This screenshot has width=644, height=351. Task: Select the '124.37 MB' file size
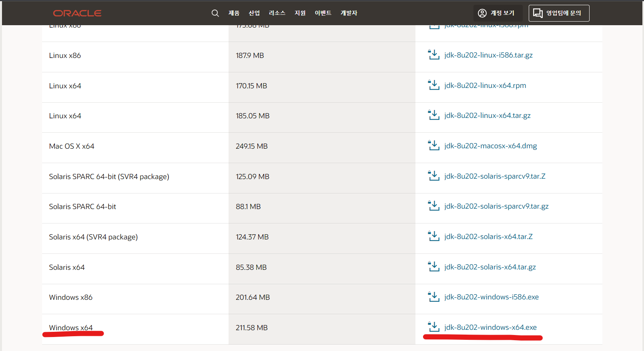click(252, 237)
